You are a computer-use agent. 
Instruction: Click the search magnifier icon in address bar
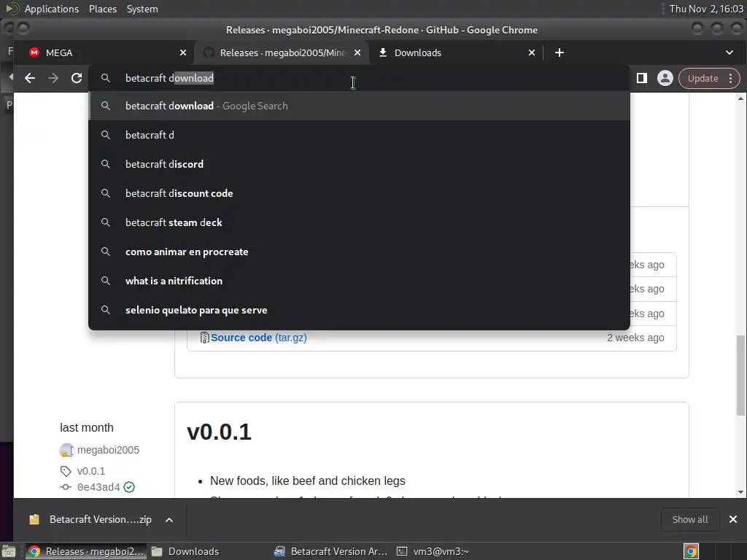(x=106, y=78)
